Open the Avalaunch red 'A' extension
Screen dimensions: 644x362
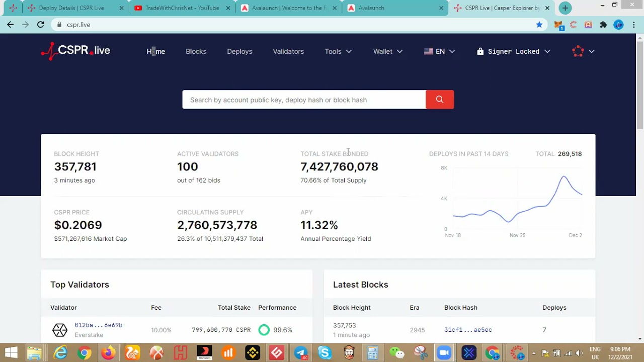[x=588, y=25]
